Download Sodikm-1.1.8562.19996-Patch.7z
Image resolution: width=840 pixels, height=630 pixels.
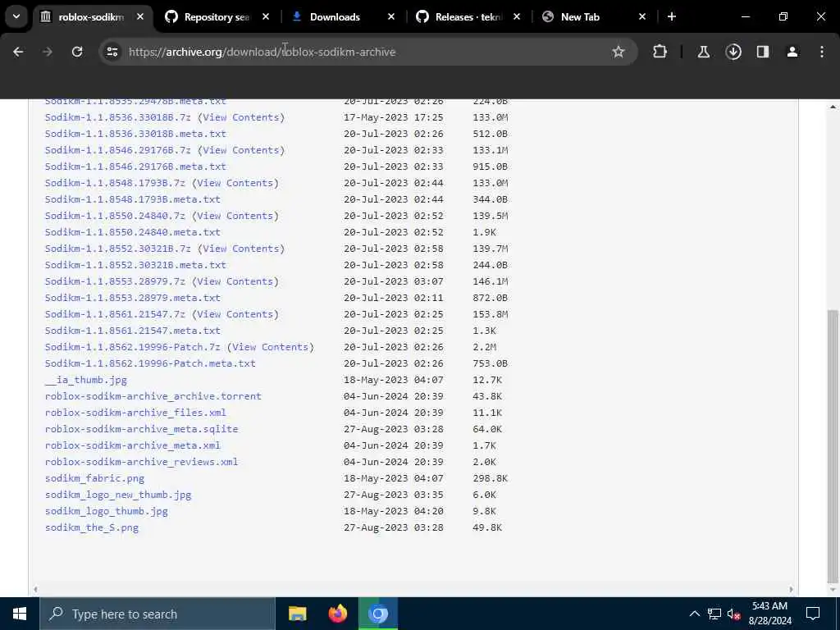133,347
